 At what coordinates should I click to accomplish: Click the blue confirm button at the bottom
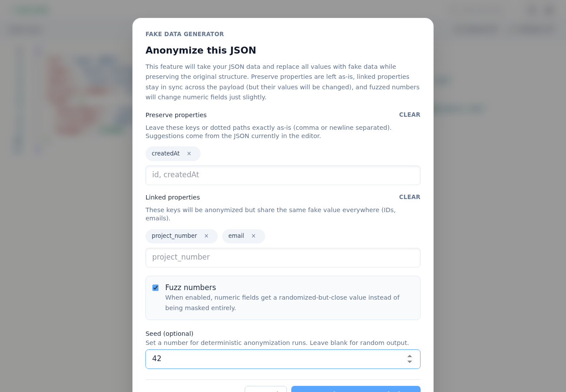tap(356, 391)
